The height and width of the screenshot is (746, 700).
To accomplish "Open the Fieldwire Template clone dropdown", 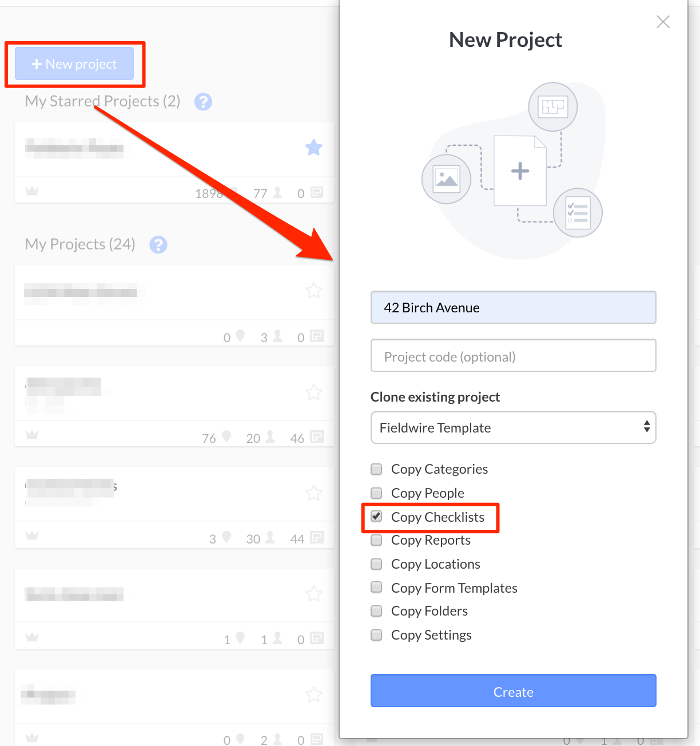I will [x=513, y=427].
